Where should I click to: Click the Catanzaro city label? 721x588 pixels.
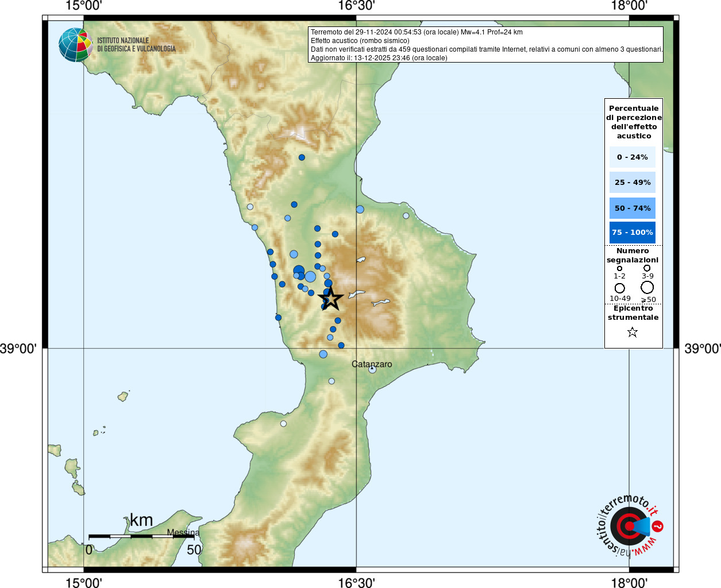[x=372, y=364]
